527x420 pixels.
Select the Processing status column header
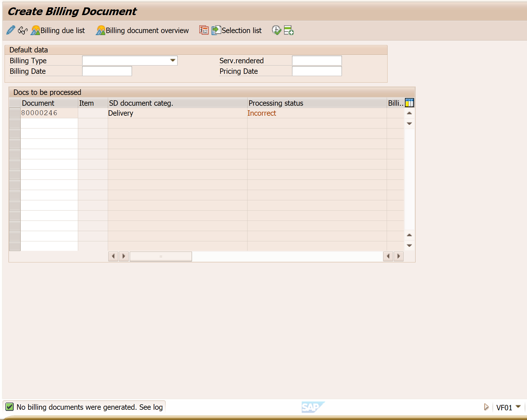pyautogui.click(x=317, y=103)
